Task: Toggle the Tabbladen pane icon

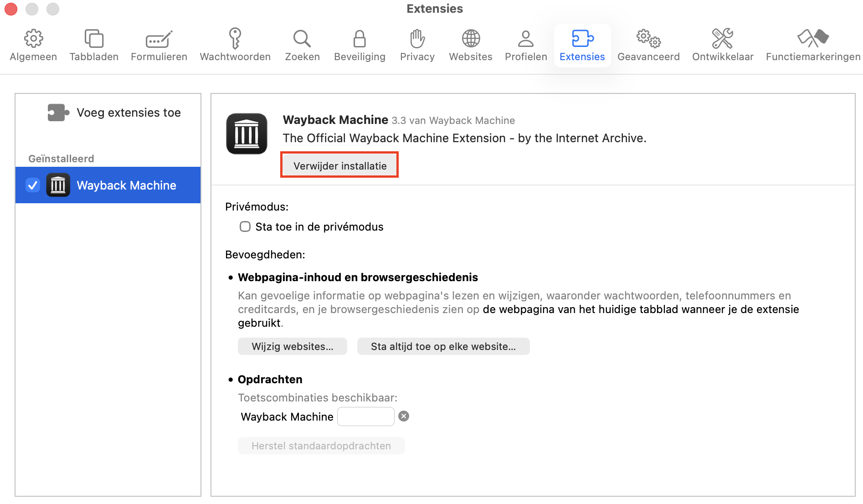Action: tap(94, 39)
